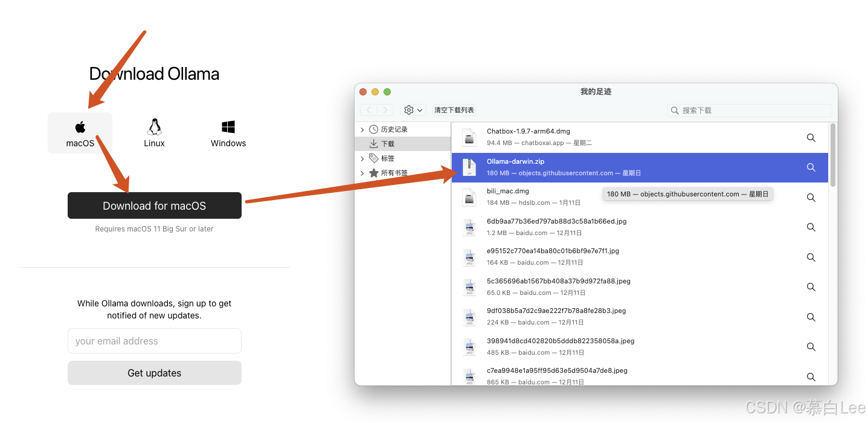Click magnifier icon next to bili_mac.dmg
This screenshot has height=423, width=868.
click(x=811, y=198)
